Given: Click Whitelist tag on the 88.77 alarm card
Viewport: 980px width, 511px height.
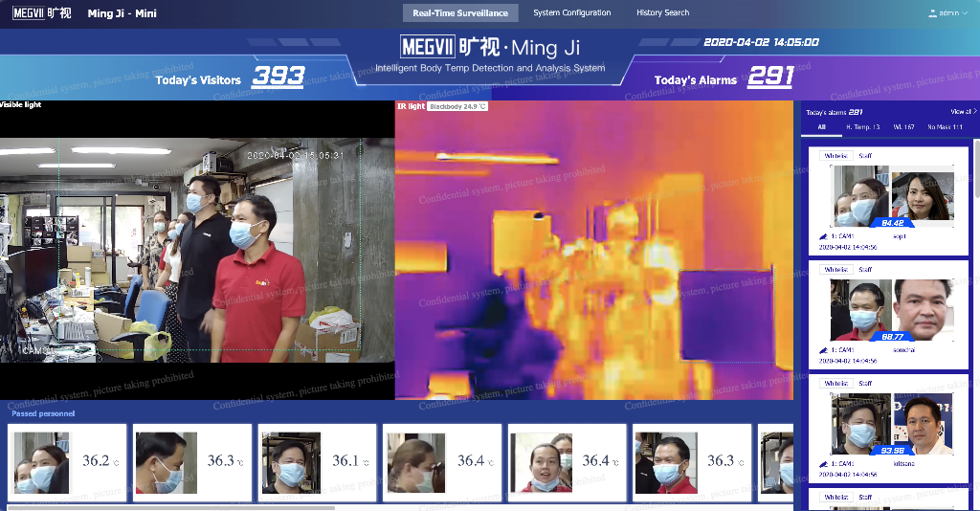Looking at the screenshot, I should 835,269.
